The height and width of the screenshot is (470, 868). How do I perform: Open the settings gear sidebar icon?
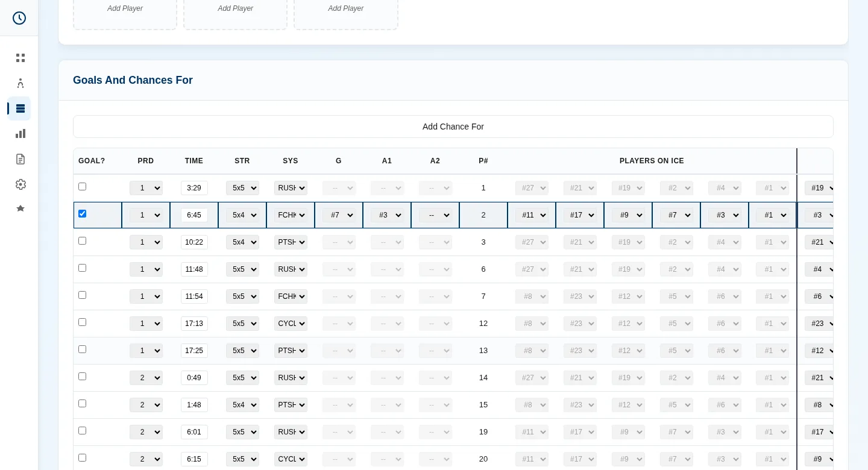pyautogui.click(x=20, y=184)
